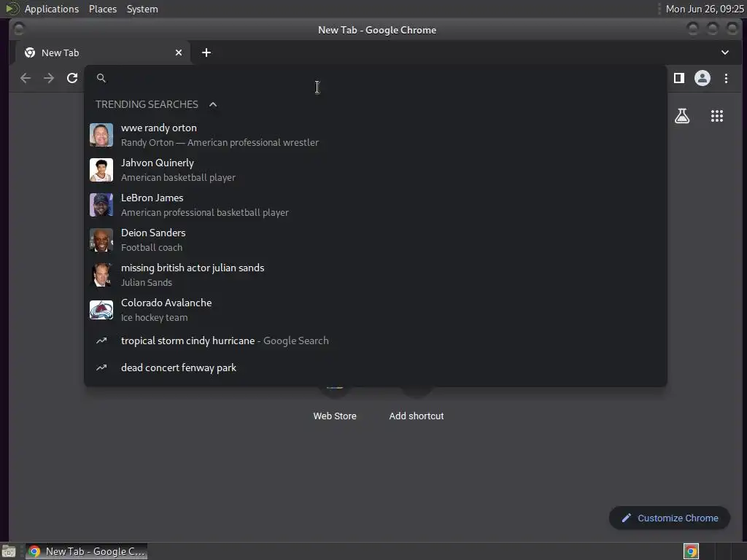Open the tab search dropdown arrow

724,52
